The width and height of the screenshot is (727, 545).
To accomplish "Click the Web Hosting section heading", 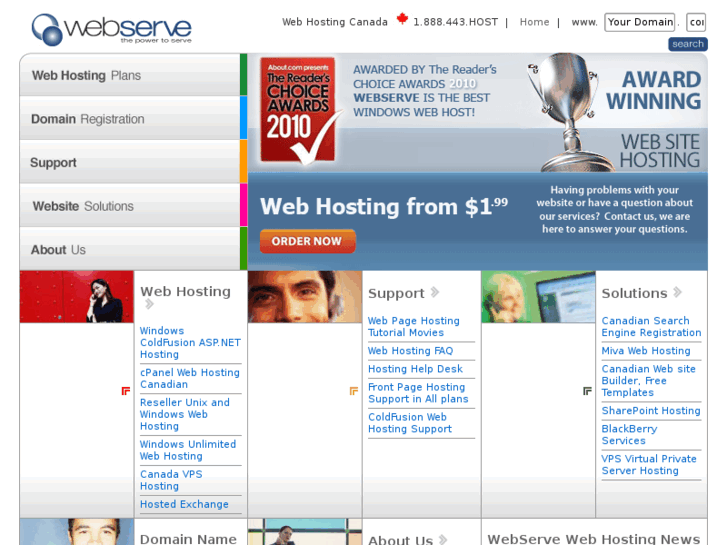I will click(185, 291).
